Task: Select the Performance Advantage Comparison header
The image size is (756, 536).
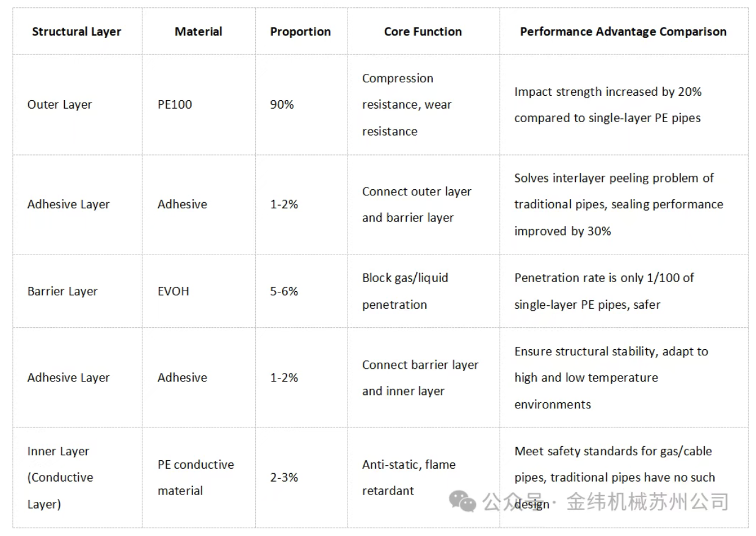Action: (x=623, y=32)
